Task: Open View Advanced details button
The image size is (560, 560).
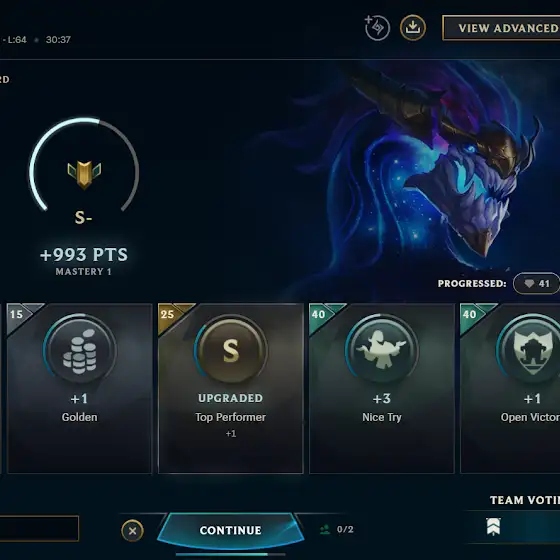Action: pos(501,28)
